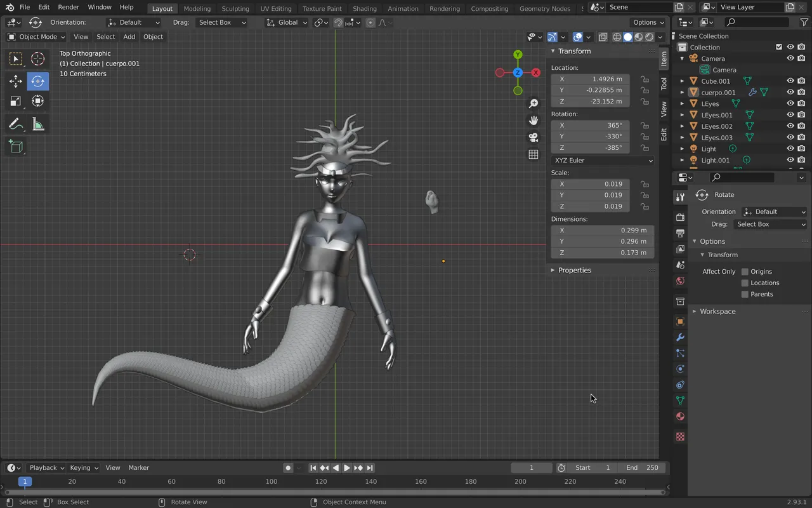Open the File menu
Image resolution: width=812 pixels, height=508 pixels.
25,8
